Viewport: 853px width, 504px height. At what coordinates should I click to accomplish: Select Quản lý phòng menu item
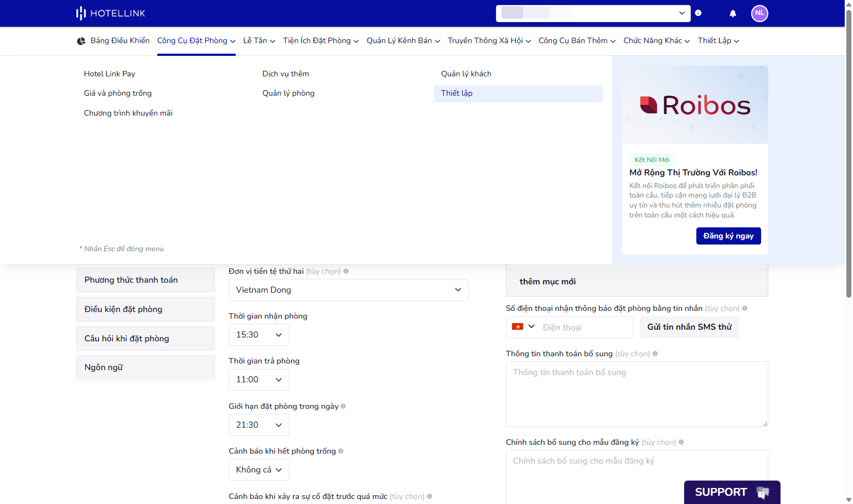coord(288,93)
